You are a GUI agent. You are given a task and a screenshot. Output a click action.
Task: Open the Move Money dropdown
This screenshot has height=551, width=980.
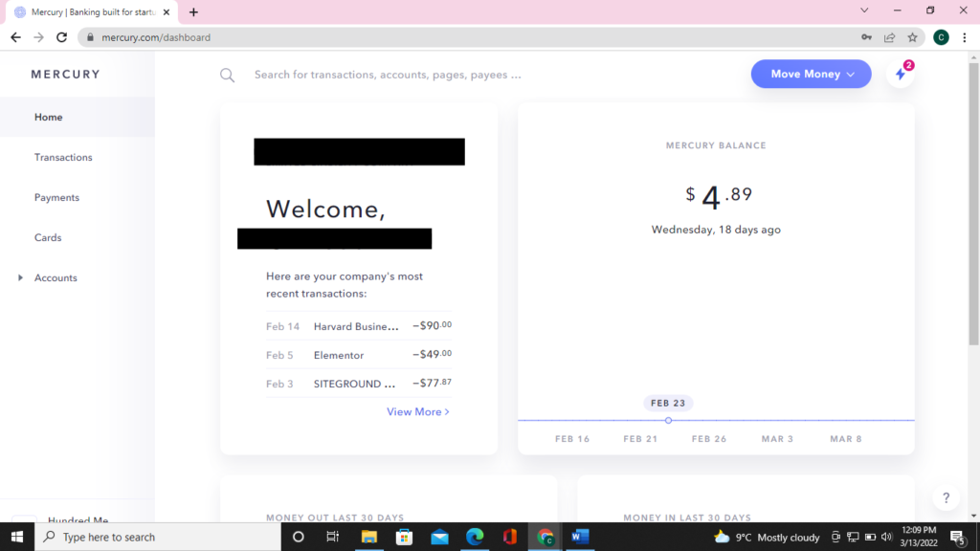pos(812,74)
